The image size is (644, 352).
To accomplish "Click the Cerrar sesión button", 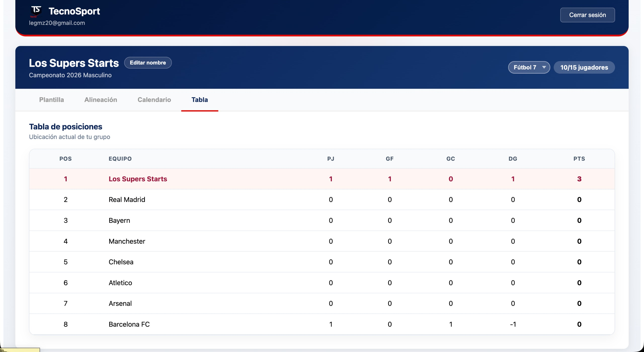I will (x=587, y=15).
